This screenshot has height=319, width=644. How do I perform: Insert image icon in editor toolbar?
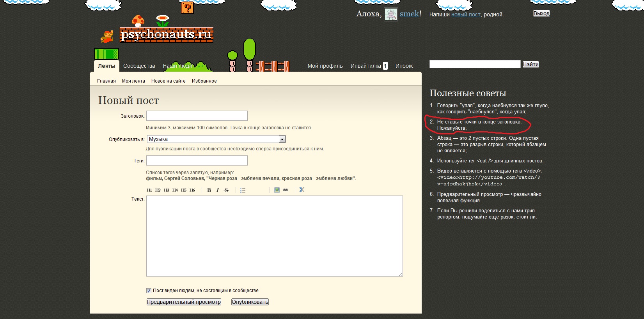(x=277, y=190)
